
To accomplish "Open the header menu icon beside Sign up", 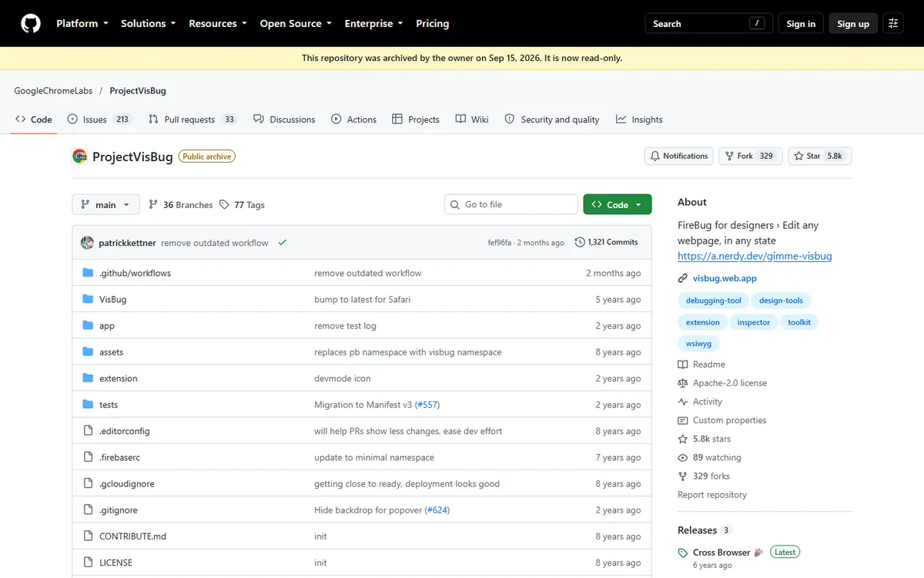I will (893, 23).
